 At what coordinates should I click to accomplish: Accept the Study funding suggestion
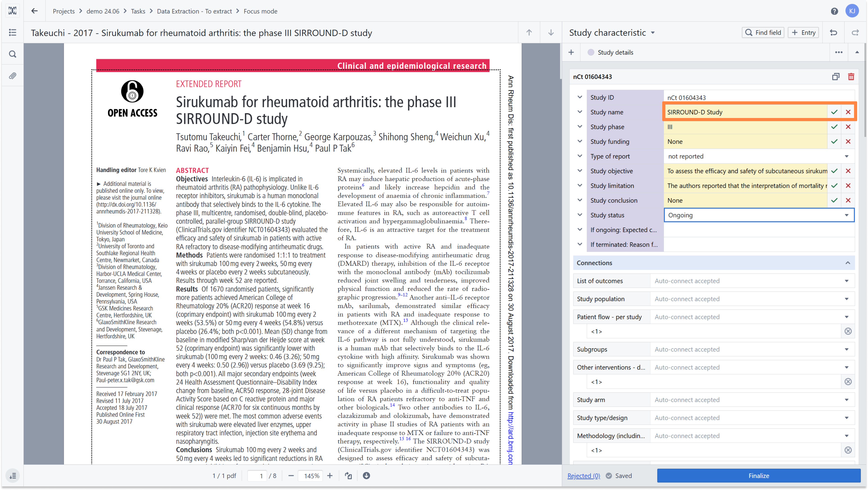[x=834, y=142]
